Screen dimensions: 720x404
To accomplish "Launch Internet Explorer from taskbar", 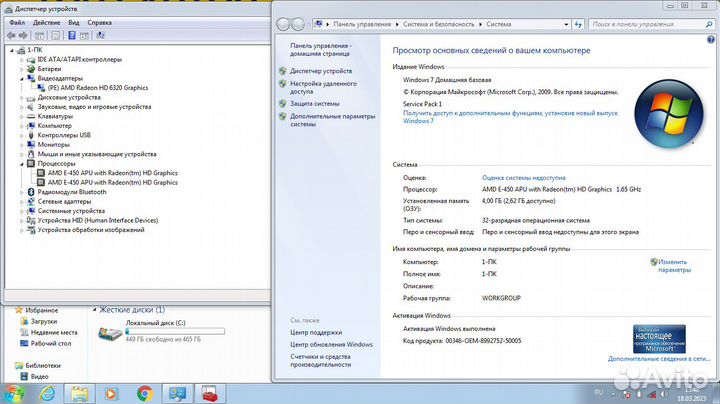I will tap(47, 394).
